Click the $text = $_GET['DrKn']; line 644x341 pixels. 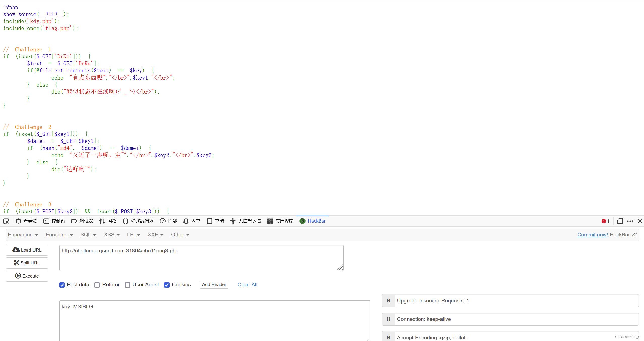click(63, 63)
